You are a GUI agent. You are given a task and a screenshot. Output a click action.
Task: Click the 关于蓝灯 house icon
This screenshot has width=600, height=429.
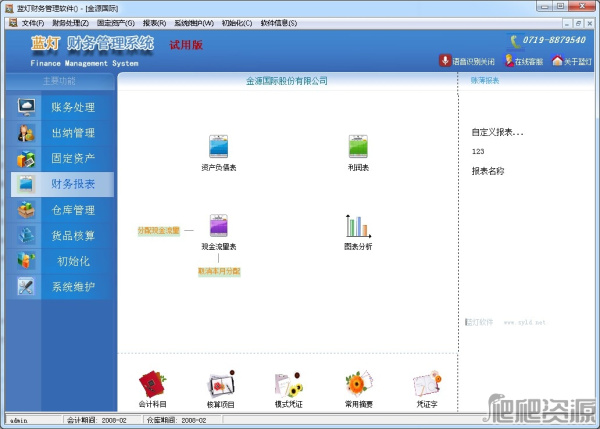click(557, 60)
